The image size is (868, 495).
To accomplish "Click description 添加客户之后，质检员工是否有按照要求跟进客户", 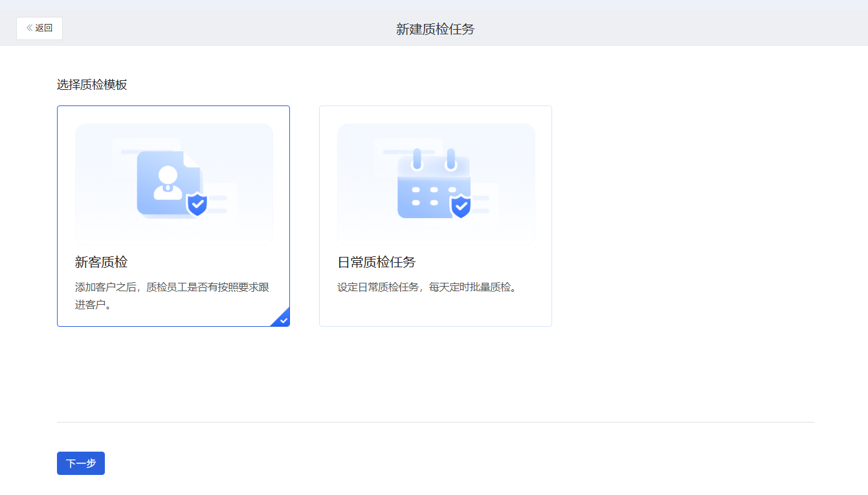I will (x=172, y=296).
